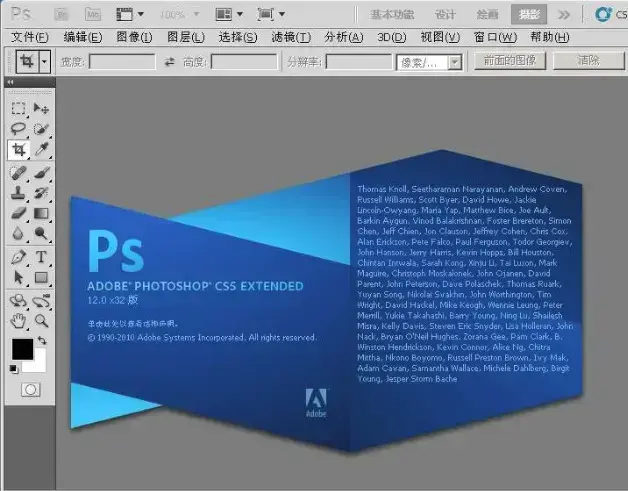The image size is (628, 491).
Task: Select the 3D Camera Rotate tool
Action: 41,300
